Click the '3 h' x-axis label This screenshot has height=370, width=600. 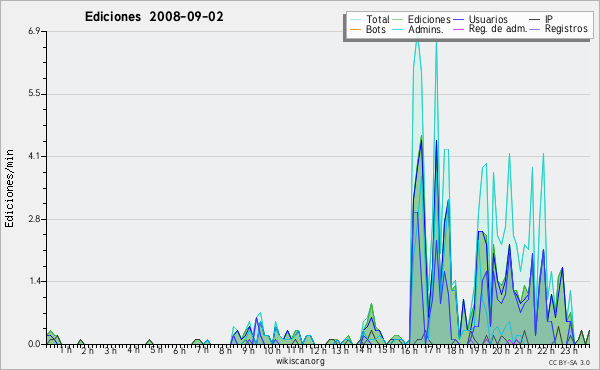pyautogui.click(x=111, y=350)
